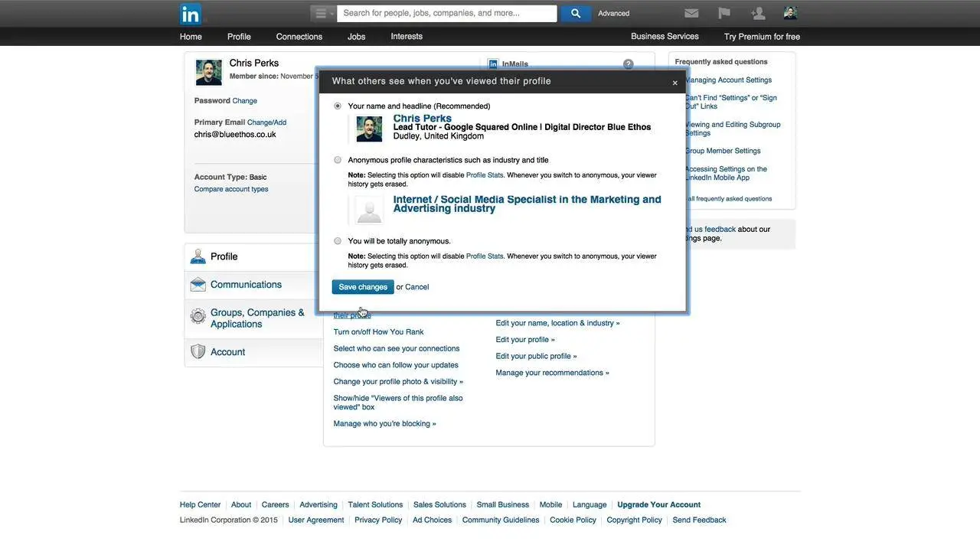
Task: Click Choose who can follow your updates
Action: tap(396, 365)
